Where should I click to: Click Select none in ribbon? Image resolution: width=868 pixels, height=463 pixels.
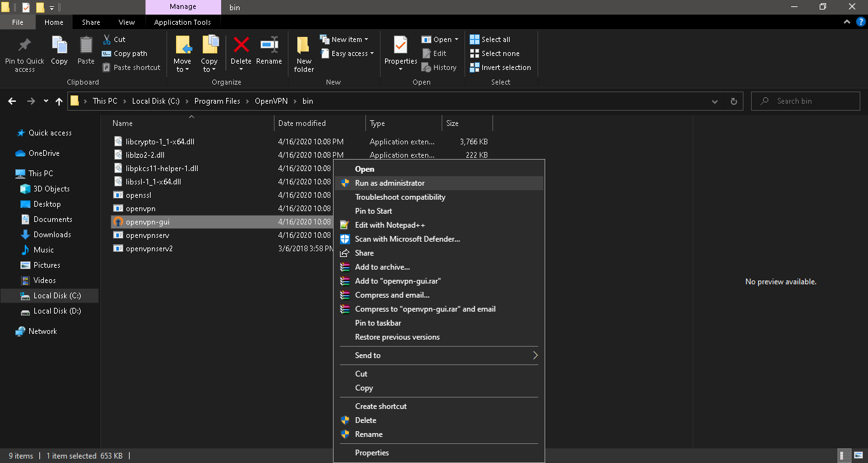[x=494, y=53]
